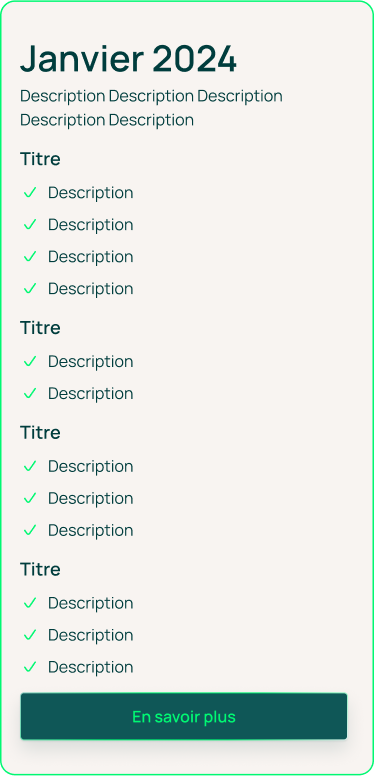374x776 pixels.
Task: Click the second Titre section heading
Action: pyautogui.click(x=40, y=328)
